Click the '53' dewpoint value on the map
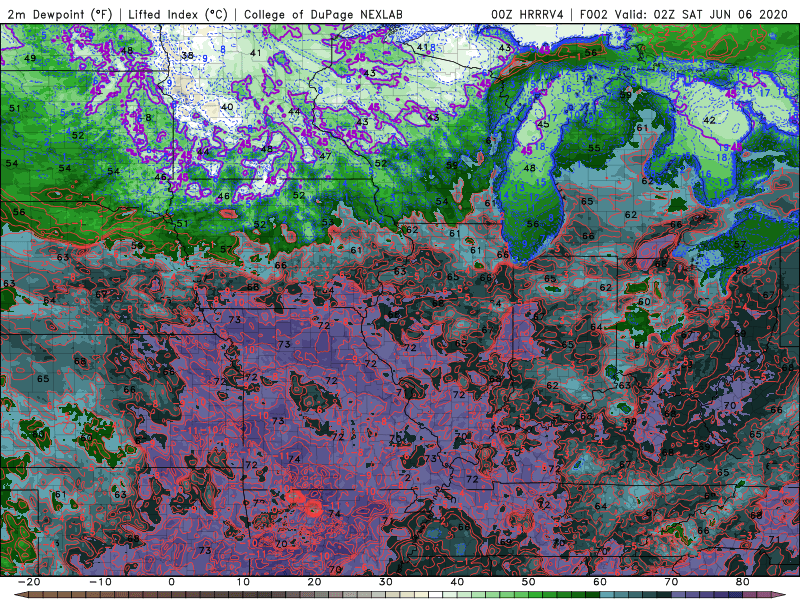The image size is (800, 600). tap(328, 222)
